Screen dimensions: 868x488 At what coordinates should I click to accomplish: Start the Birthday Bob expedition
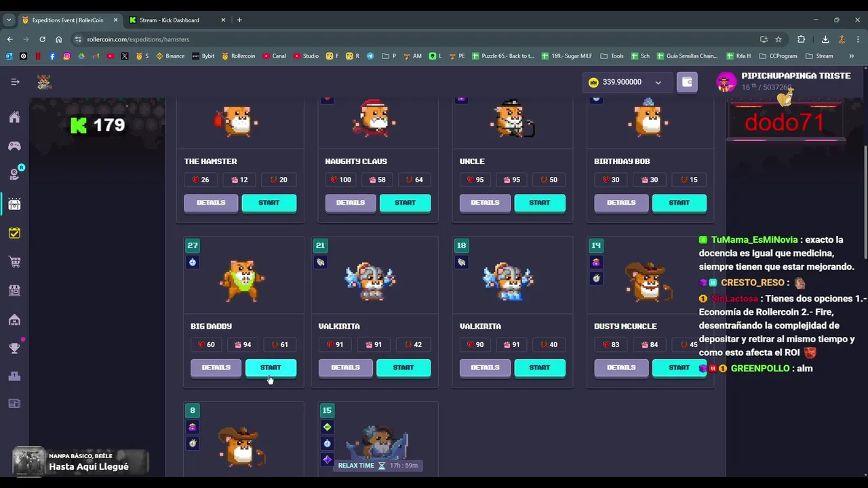[x=679, y=203]
